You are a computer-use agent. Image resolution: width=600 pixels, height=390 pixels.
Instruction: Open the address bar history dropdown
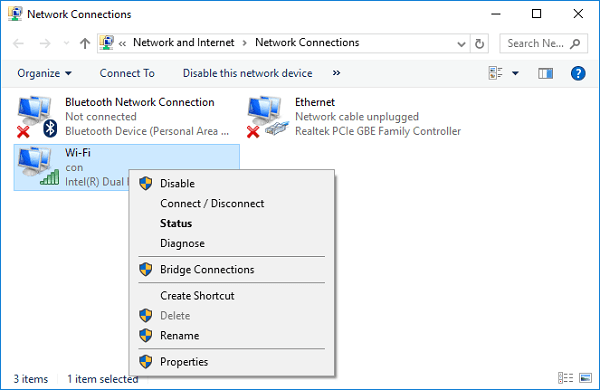461,44
